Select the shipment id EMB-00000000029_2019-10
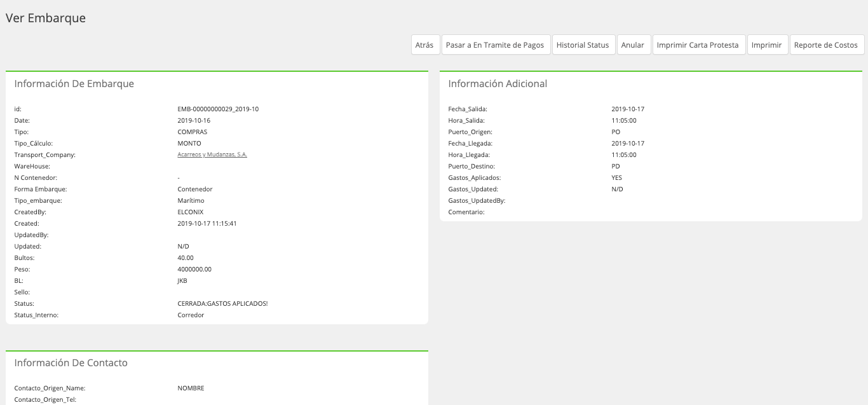This screenshot has height=405, width=868. (218, 109)
